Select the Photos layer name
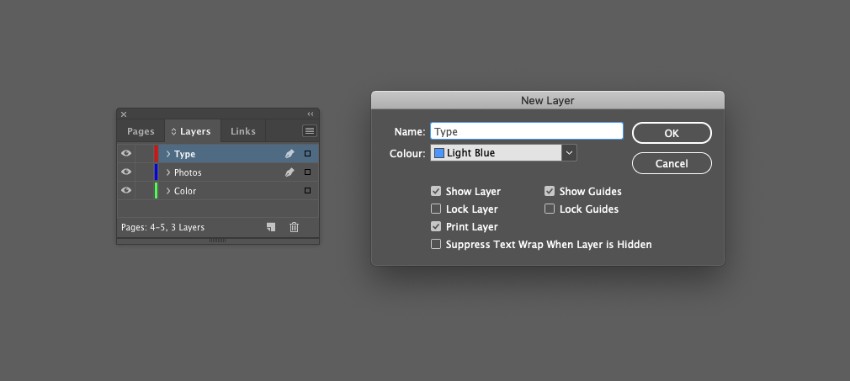This screenshot has width=850, height=381. click(x=188, y=172)
